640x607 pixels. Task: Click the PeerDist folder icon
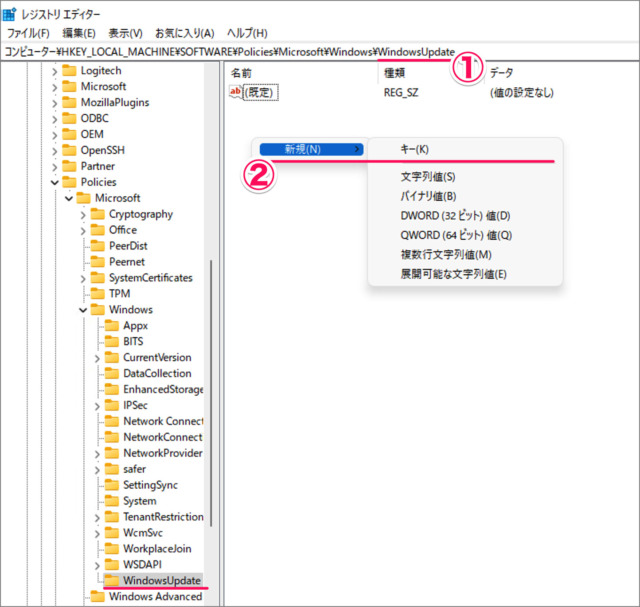[98, 246]
